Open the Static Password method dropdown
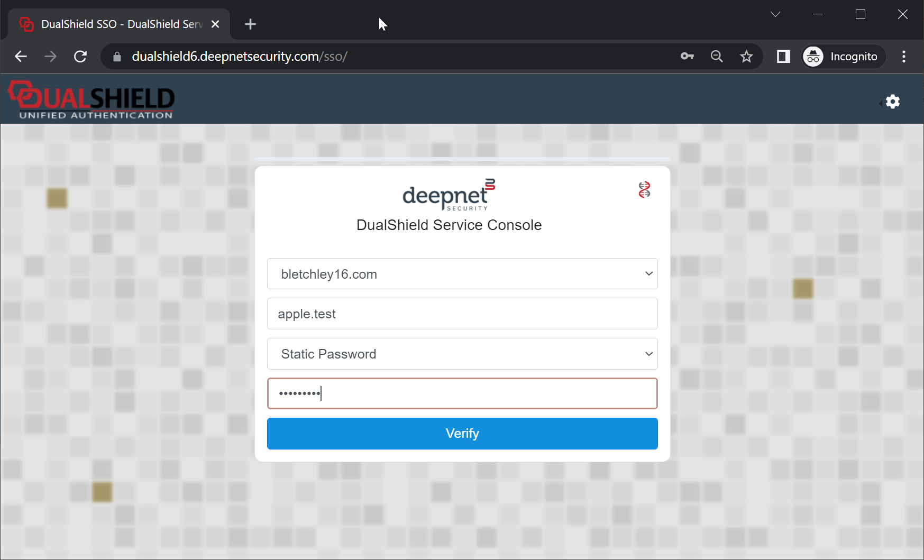The width and height of the screenshot is (924, 560). tap(462, 354)
